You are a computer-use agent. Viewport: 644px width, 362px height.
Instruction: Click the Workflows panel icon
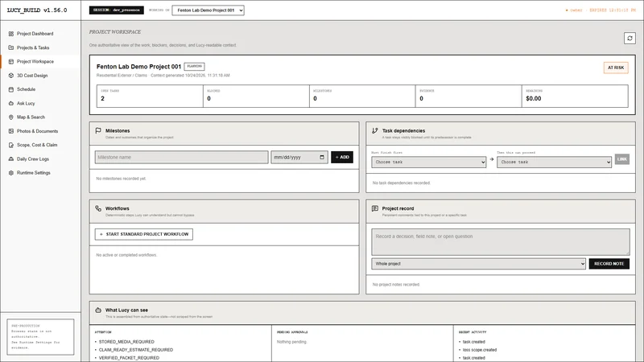coord(98,208)
